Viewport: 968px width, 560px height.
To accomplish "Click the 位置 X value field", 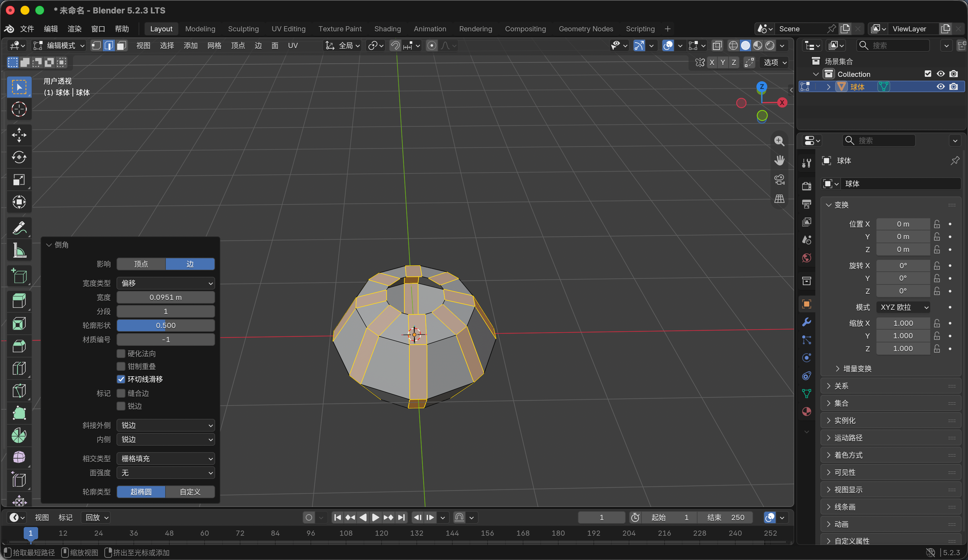I will click(903, 224).
